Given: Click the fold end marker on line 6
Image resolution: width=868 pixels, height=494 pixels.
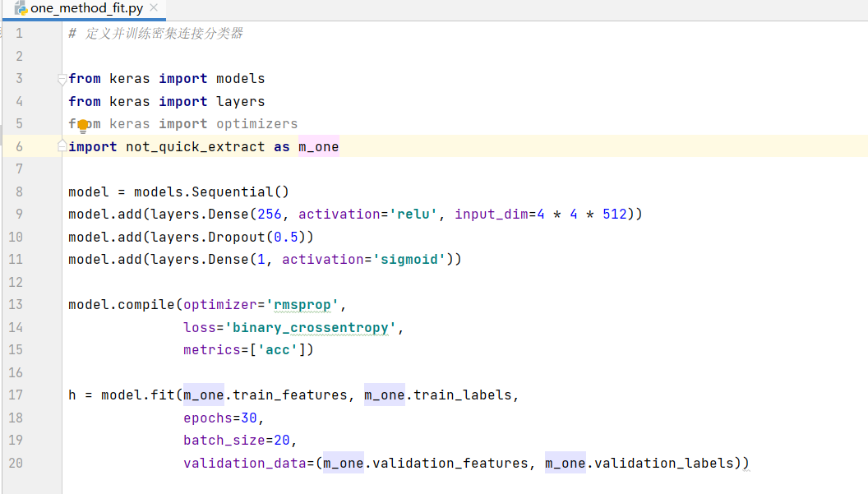Looking at the screenshot, I should [62, 146].
